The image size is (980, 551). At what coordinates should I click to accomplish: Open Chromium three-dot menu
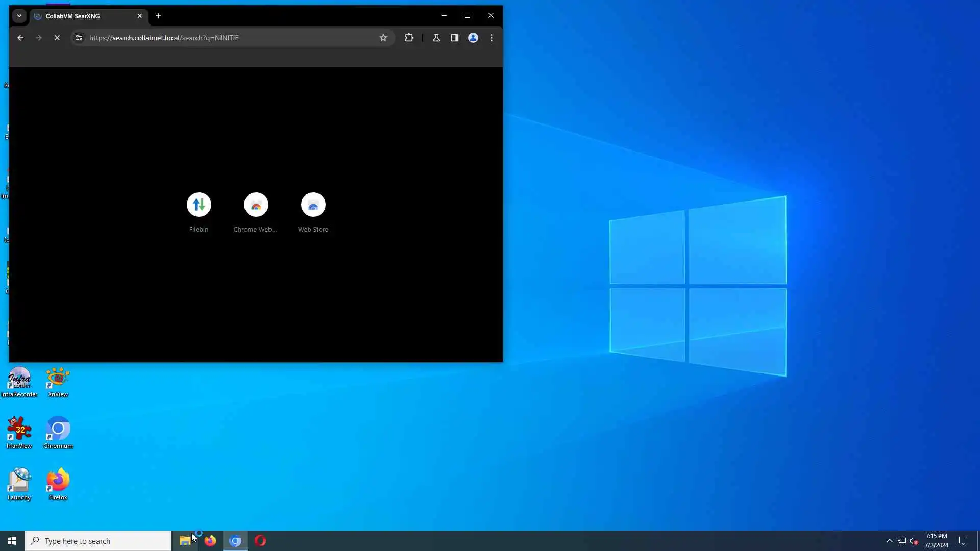(492, 38)
